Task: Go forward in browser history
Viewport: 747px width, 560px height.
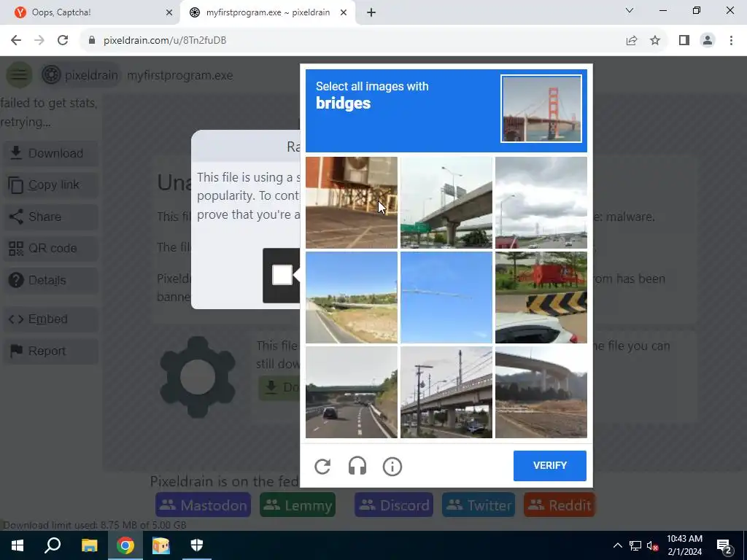Action: [39, 41]
